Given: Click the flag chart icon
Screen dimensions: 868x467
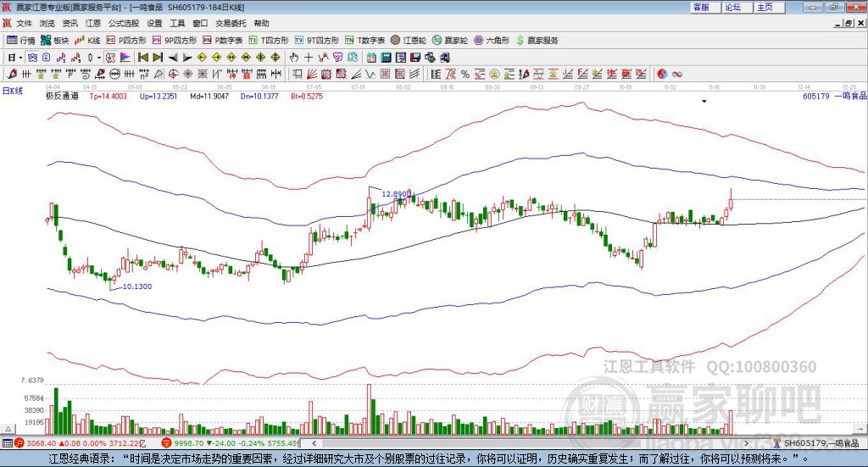Looking at the screenshot, I should coord(125,58).
